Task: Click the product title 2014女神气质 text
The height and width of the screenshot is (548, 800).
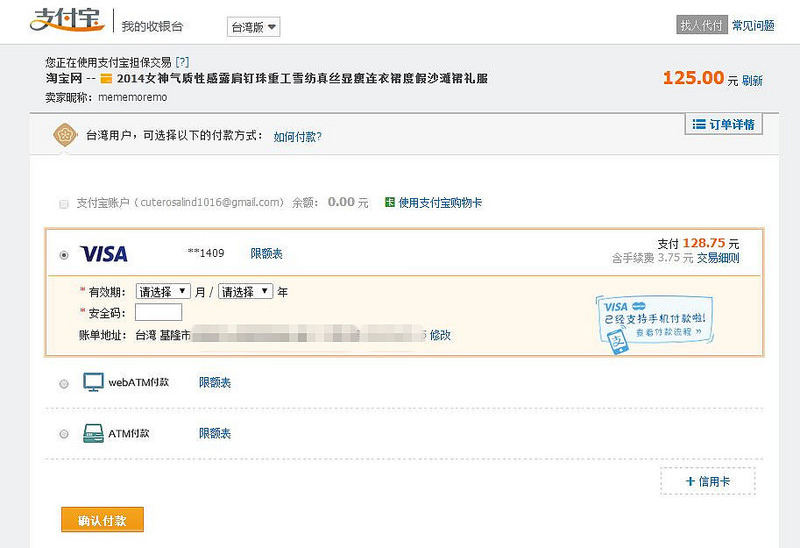Action: pyautogui.click(x=302, y=79)
